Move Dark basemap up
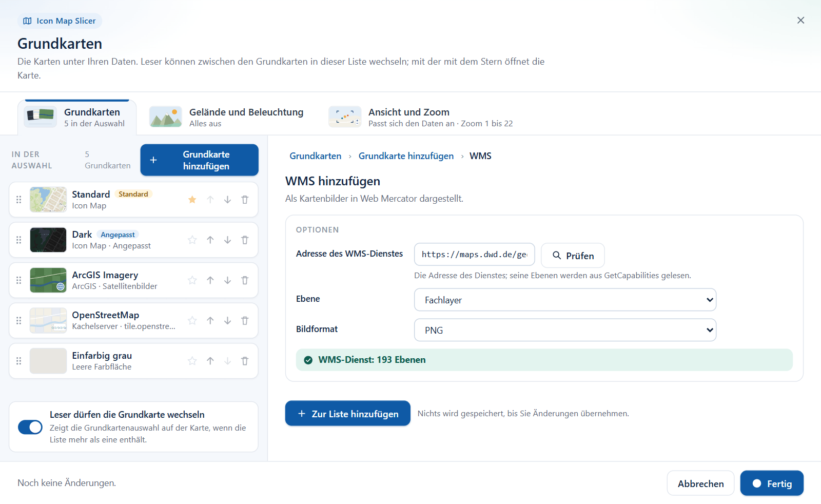Viewport: 821px width, 504px height. pos(210,240)
